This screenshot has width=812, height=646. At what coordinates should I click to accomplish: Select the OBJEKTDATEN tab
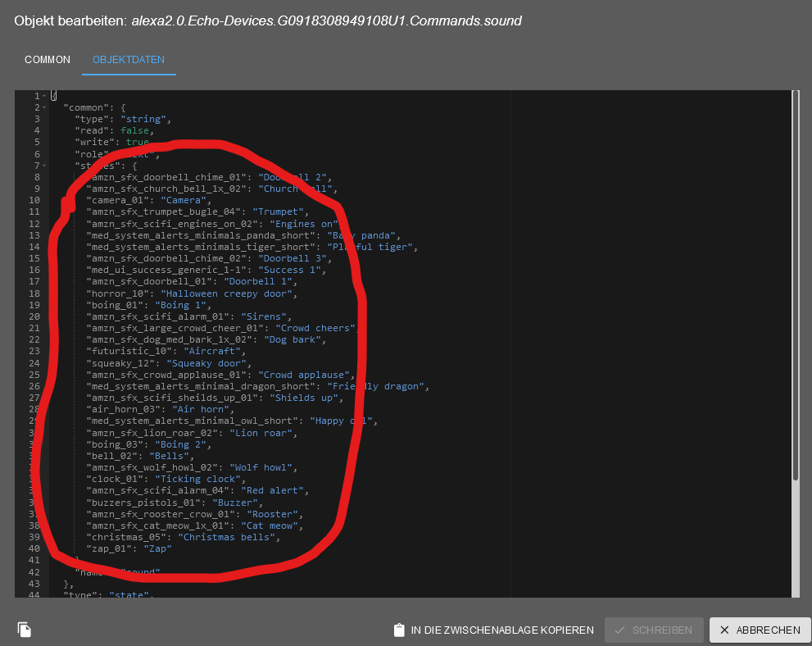[x=129, y=60]
